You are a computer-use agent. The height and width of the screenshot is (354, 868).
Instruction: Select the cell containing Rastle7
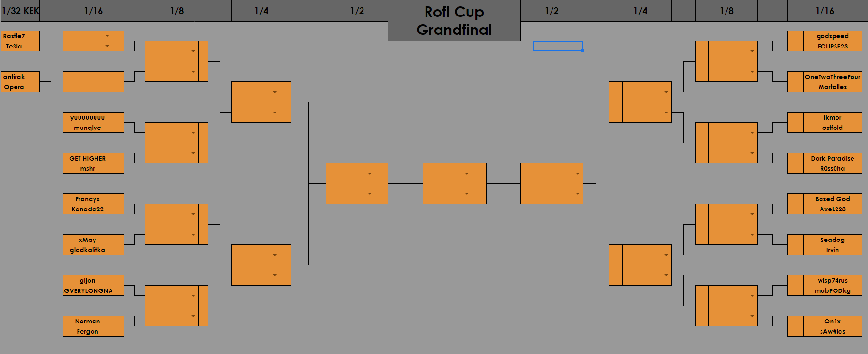tap(14, 36)
